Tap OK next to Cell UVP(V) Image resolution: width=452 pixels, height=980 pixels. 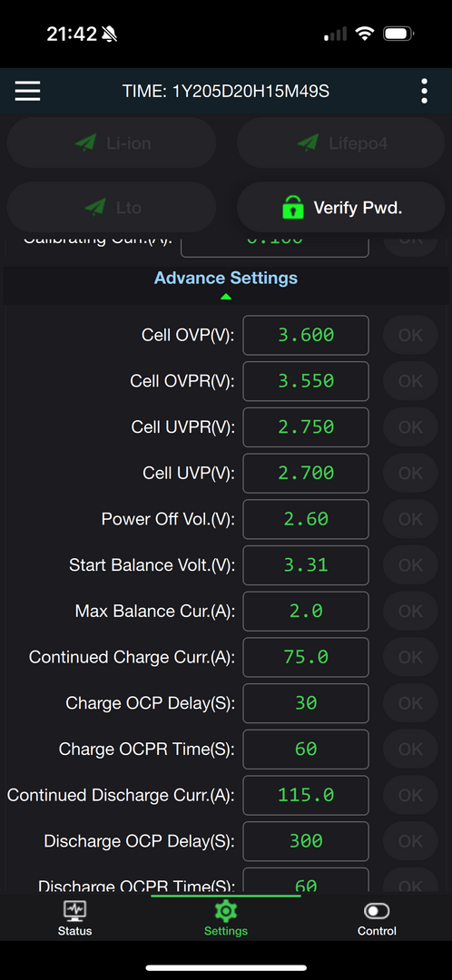click(x=411, y=473)
